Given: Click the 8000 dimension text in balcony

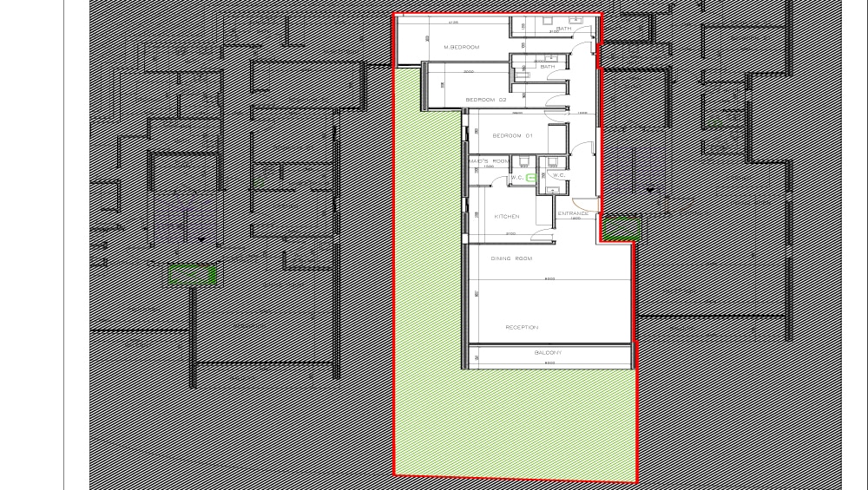Looking at the screenshot, I should (549, 363).
